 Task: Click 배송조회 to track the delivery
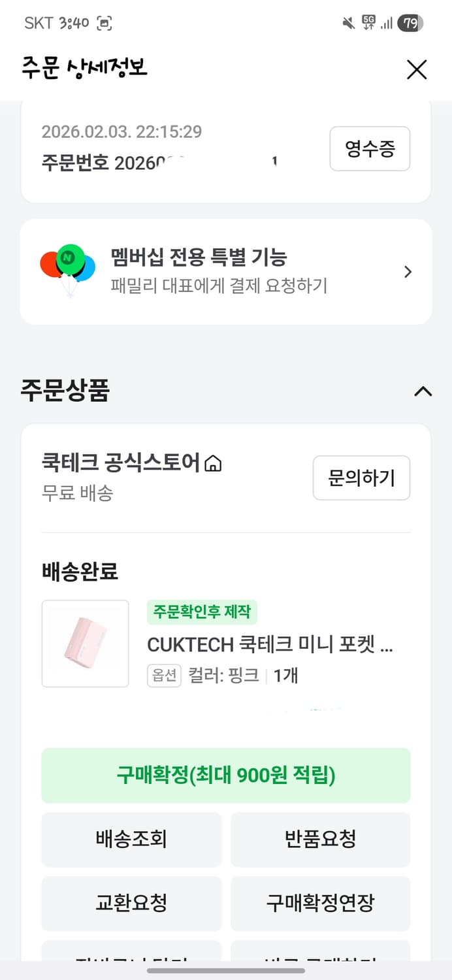[x=131, y=840]
